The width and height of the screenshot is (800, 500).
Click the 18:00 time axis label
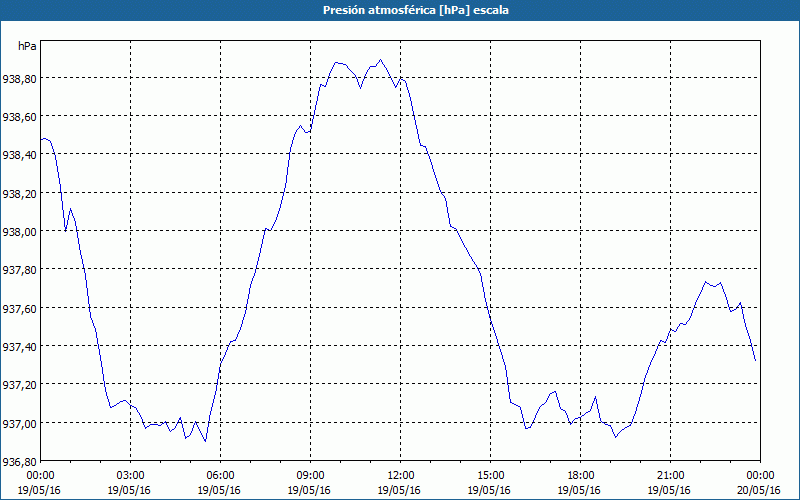pyautogui.click(x=581, y=476)
